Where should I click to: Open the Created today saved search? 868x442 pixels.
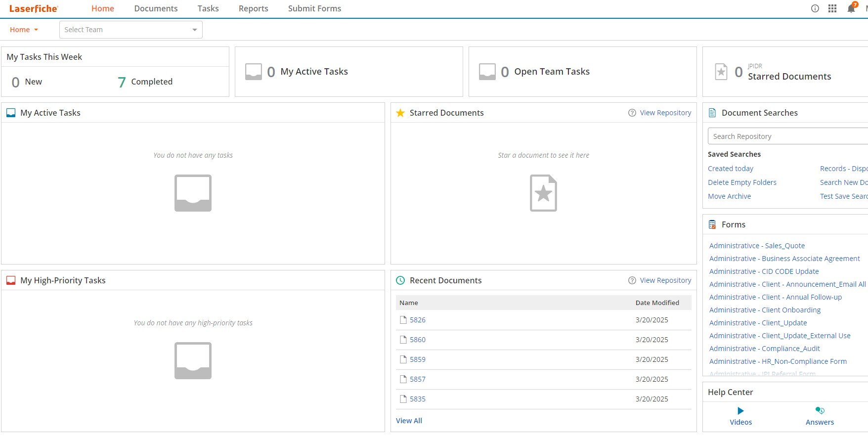point(730,169)
